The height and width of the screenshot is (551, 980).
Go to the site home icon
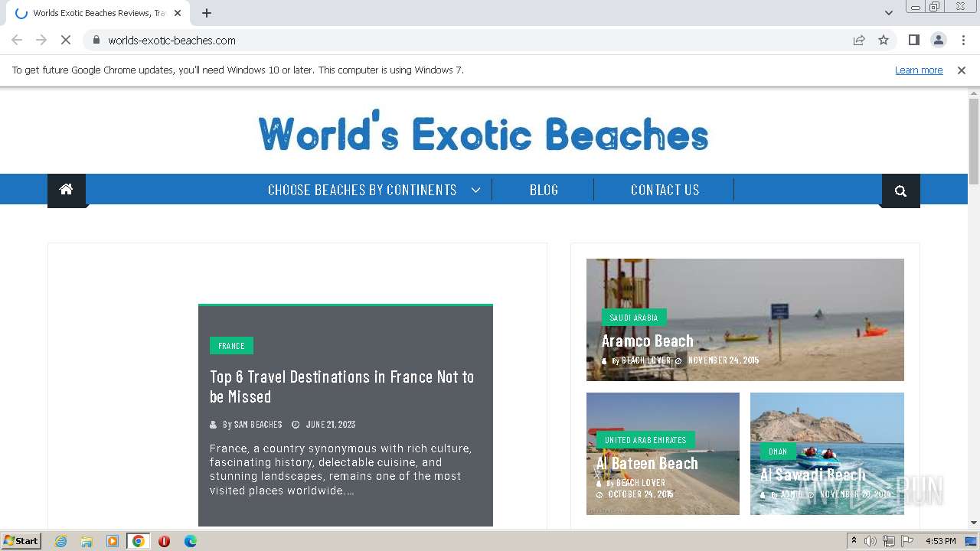[67, 190]
